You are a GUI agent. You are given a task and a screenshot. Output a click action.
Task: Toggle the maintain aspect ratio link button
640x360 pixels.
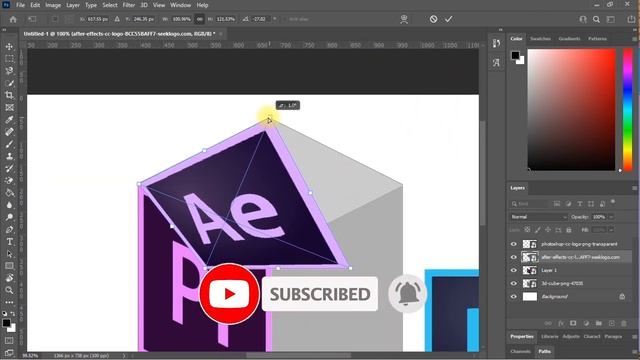click(199, 19)
